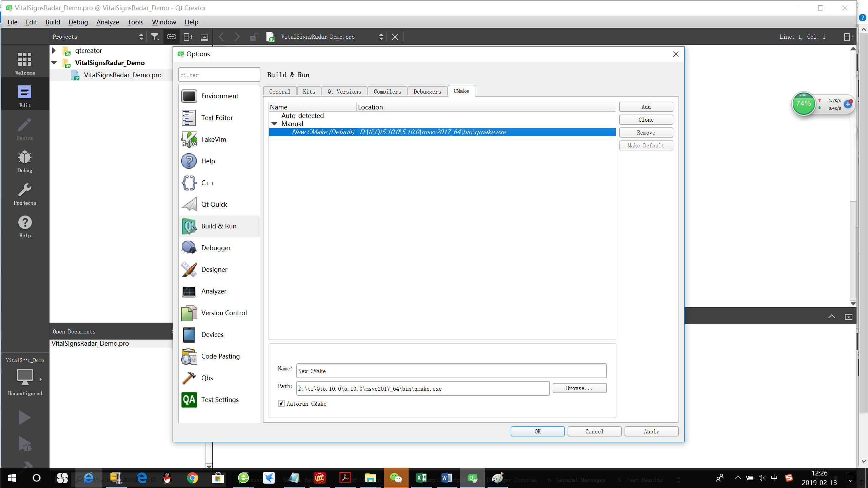The height and width of the screenshot is (488, 868).
Task: Click the Remove button
Action: coord(646,133)
